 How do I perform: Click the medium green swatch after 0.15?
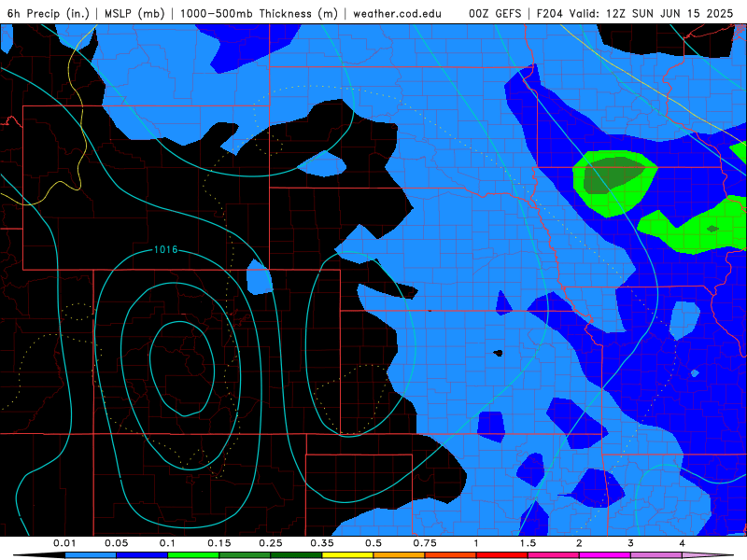[x=245, y=555]
